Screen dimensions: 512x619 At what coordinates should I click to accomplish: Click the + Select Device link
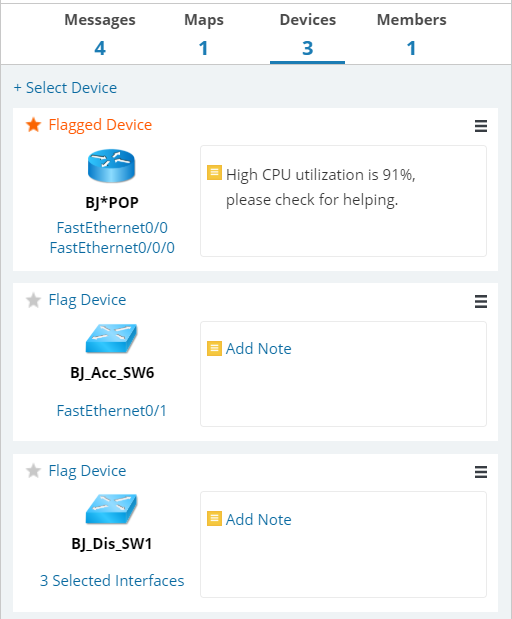(x=65, y=88)
